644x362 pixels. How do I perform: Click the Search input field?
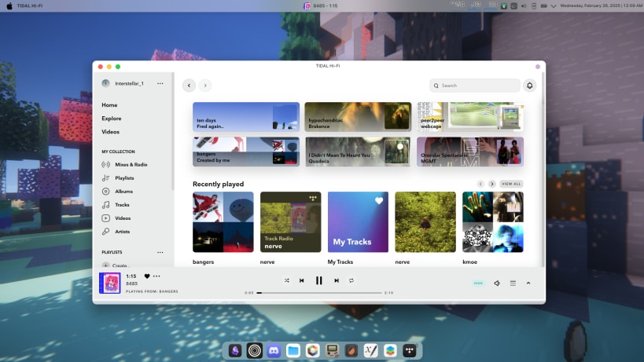(x=475, y=86)
